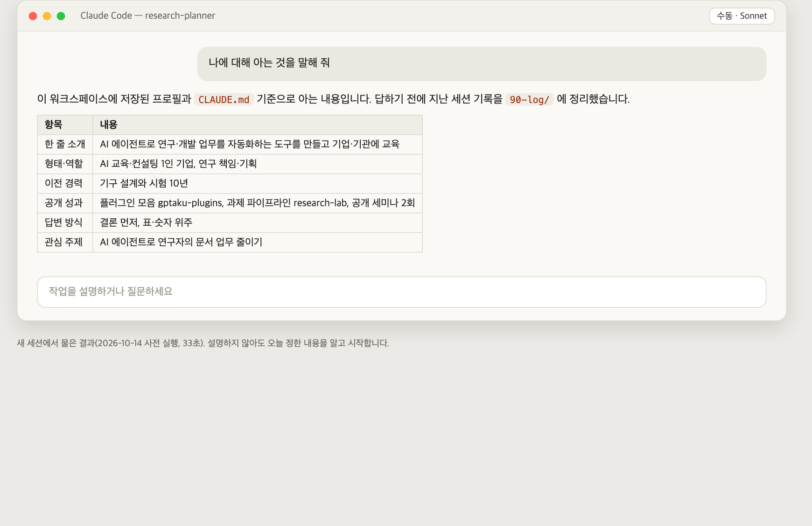Image resolution: width=812 pixels, height=526 pixels.
Task: Select the 답변 방식 row label
Action: point(65,223)
